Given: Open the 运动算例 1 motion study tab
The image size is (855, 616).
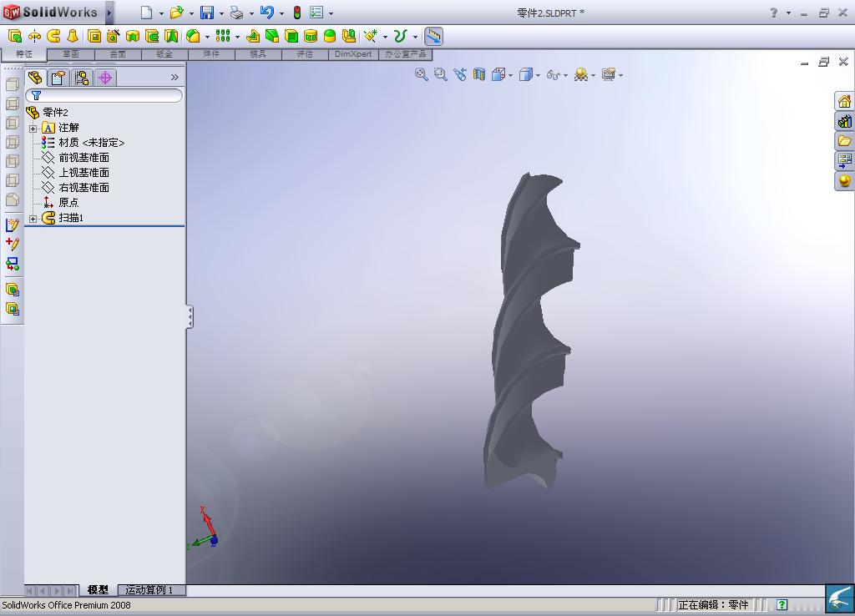Looking at the screenshot, I should tap(149, 590).
